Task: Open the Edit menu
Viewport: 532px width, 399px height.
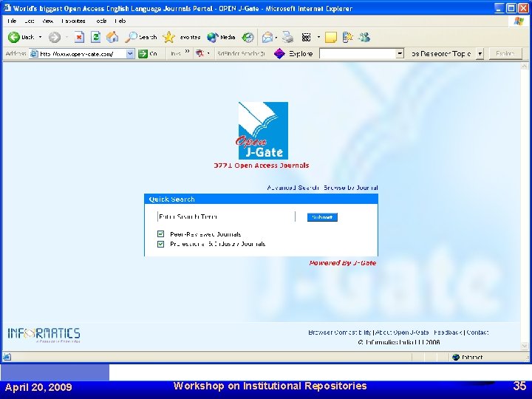Action: coord(29,21)
